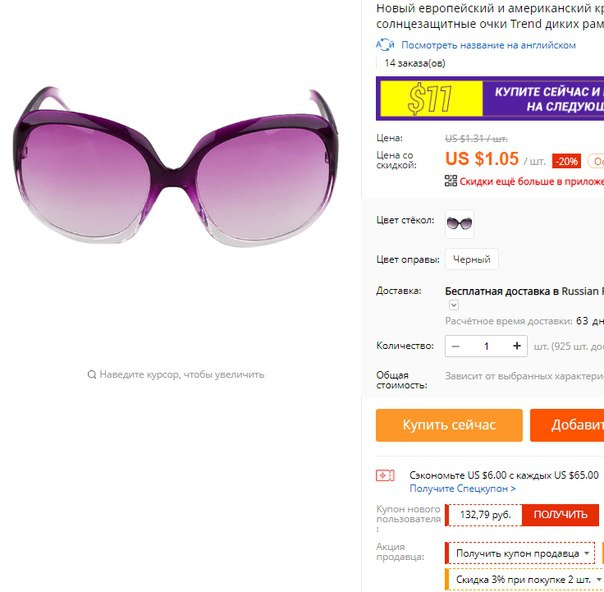This screenshot has width=604, height=592.
Task: Decrease quantity with the minus button
Action: click(x=455, y=346)
